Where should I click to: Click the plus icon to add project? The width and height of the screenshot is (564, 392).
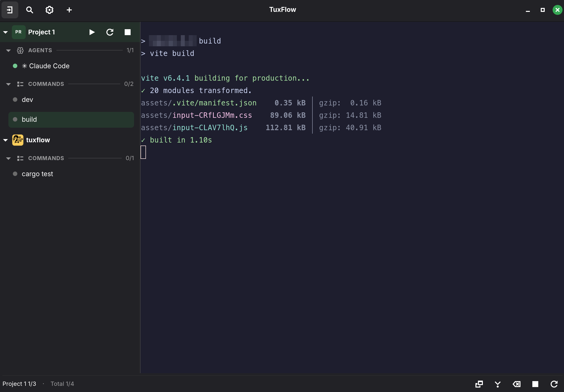click(x=69, y=10)
